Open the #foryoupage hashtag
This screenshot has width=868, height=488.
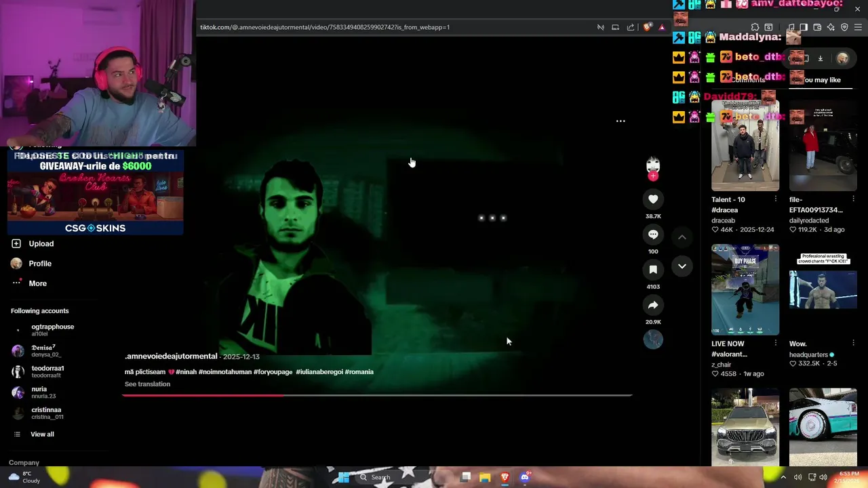point(273,372)
